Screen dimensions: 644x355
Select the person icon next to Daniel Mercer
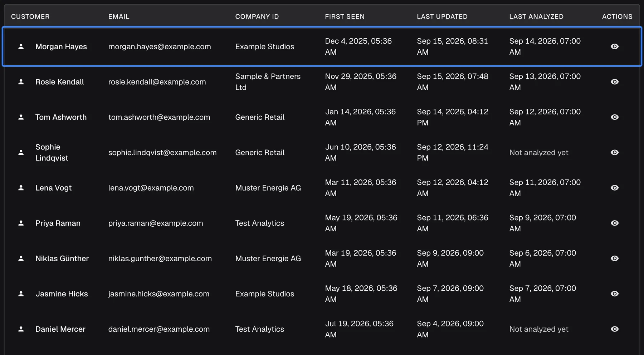coord(21,329)
